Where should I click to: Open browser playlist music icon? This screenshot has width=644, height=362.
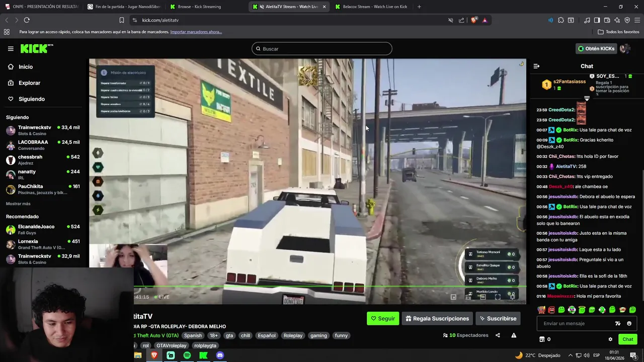point(587,20)
